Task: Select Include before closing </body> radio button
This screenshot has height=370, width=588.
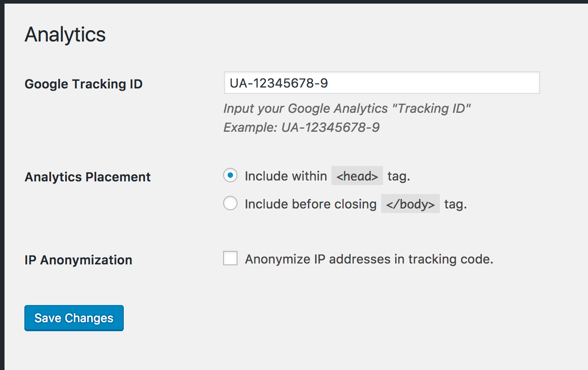Action: (x=230, y=204)
